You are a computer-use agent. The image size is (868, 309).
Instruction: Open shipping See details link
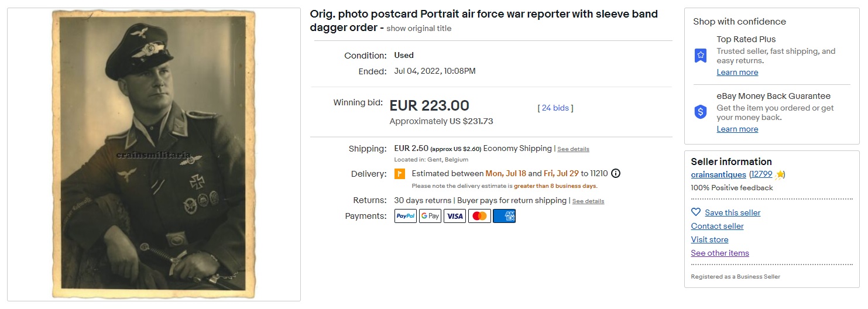tap(573, 149)
